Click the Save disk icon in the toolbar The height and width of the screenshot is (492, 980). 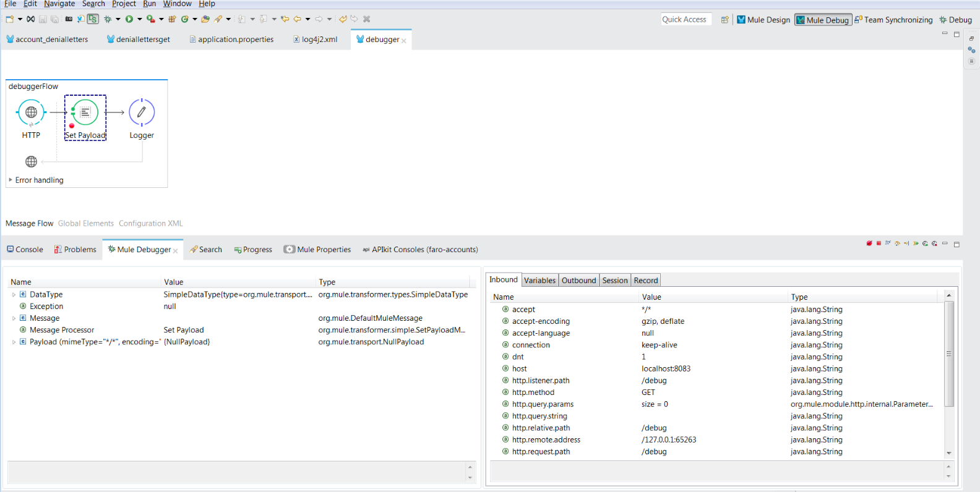coord(43,19)
